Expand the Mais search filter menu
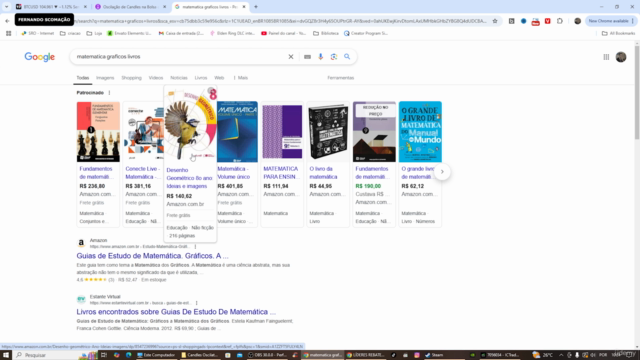Viewport: 640px width, 360px height. coord(241,78)
